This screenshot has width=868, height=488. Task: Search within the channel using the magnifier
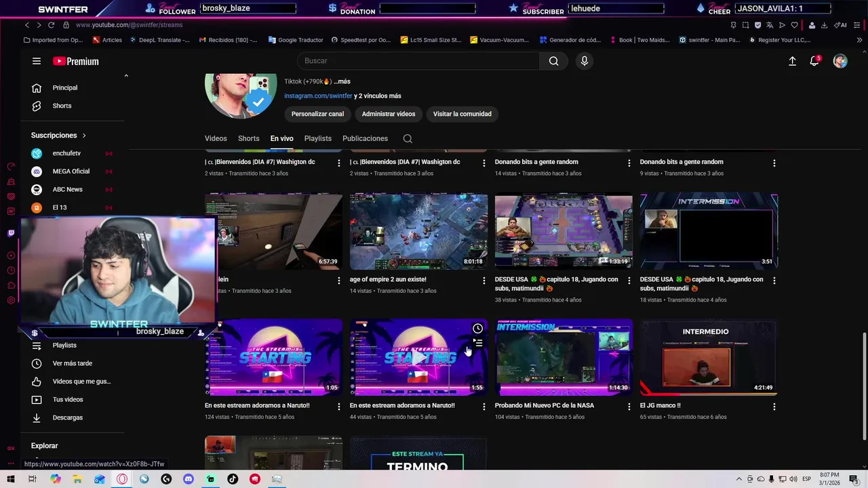(408, 138)
